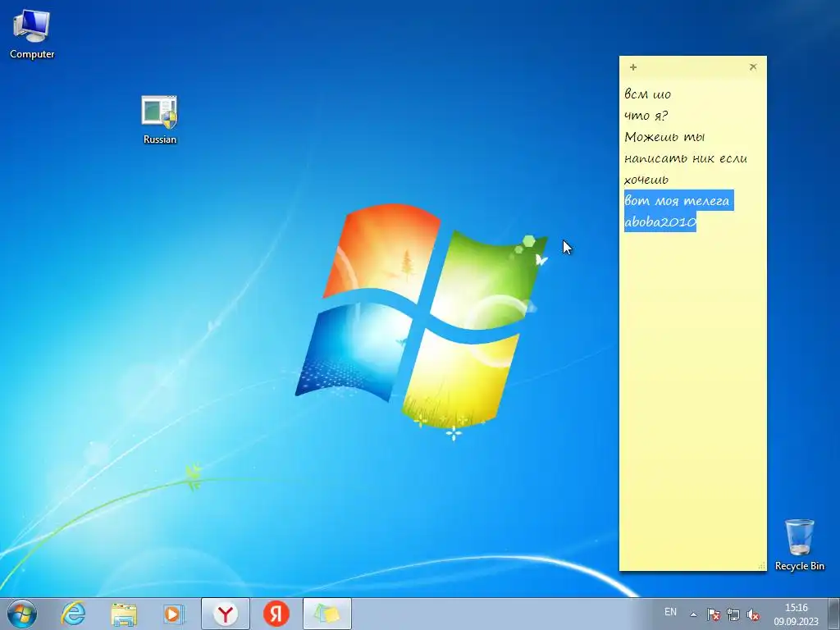Launch Internet Explorer from taskbar
The width and height of the screenshot is (840, 630).
(73, 614)
